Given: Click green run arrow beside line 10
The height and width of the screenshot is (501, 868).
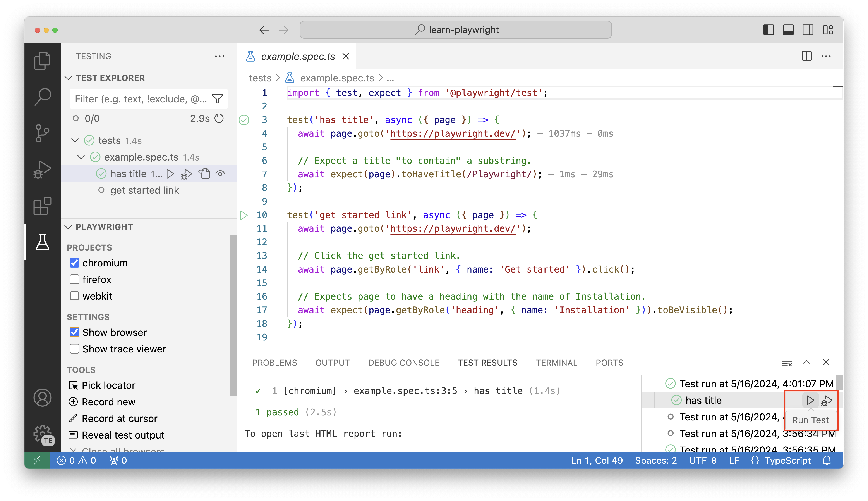Looking at the screenshot, I should 244,215.
